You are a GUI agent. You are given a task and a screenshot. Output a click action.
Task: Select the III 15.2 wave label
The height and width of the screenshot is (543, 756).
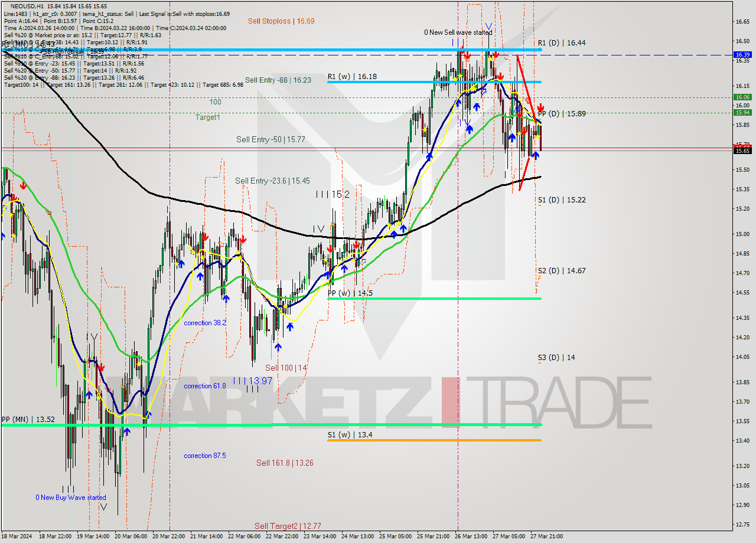(x=332, y=194)
